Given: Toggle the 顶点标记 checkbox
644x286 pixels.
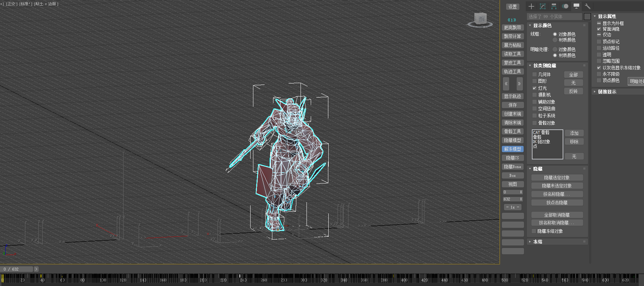Looking at the screenshot, I should [599, 42].
